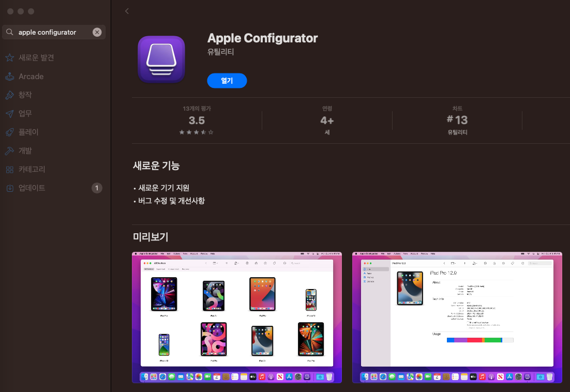Click the 새로운 기능 heading

point(156,165)
